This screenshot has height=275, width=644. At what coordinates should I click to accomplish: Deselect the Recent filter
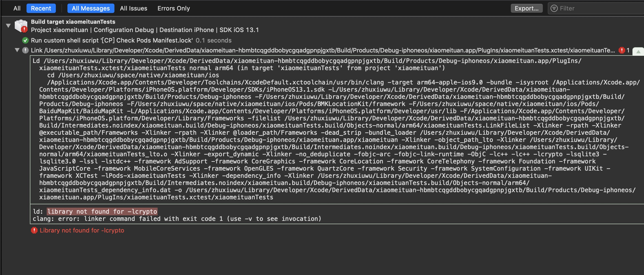tap(41, 8)
